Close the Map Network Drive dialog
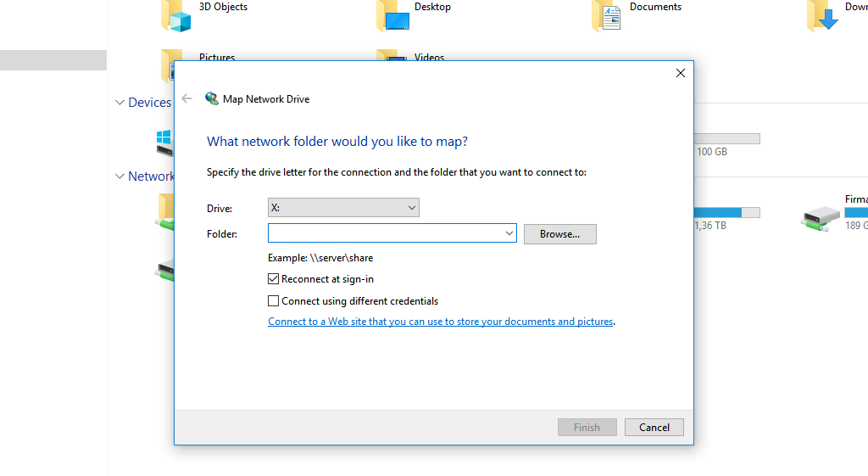The image size is (868, 476). (680, 73)
